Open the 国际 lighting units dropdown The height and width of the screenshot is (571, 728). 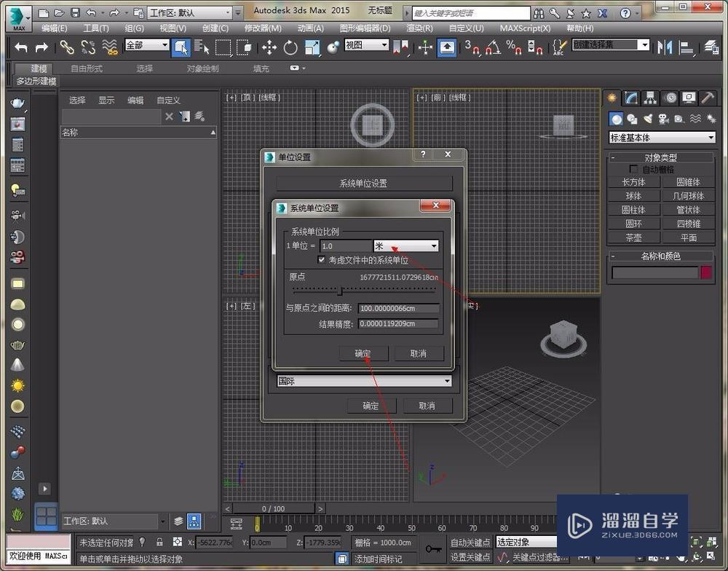click(x=364, y=381)
